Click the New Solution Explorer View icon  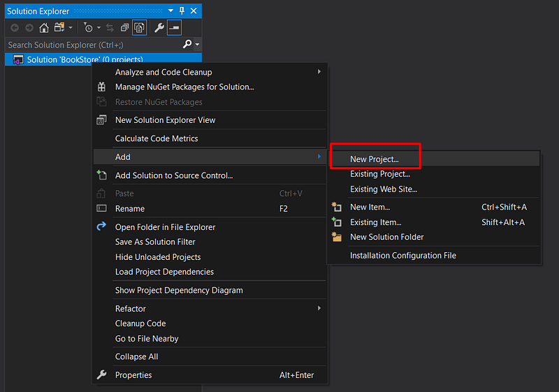coord(101,120)
